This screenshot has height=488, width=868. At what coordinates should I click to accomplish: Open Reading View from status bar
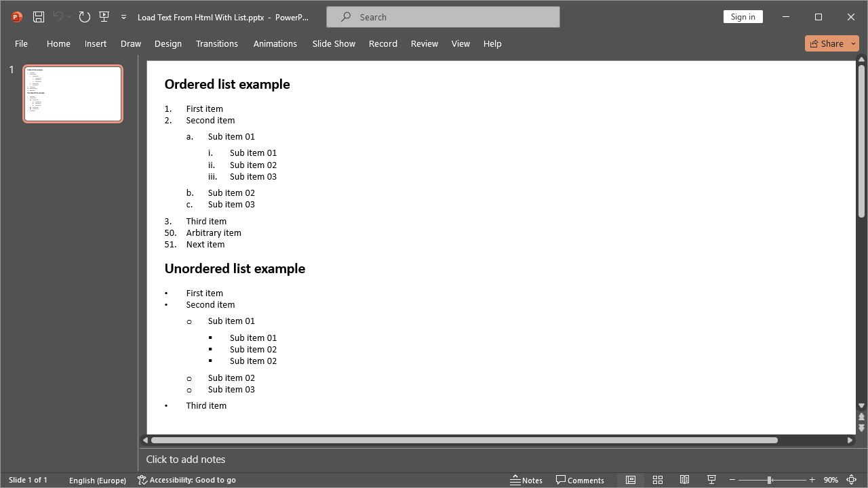click(x=684, y=480)
